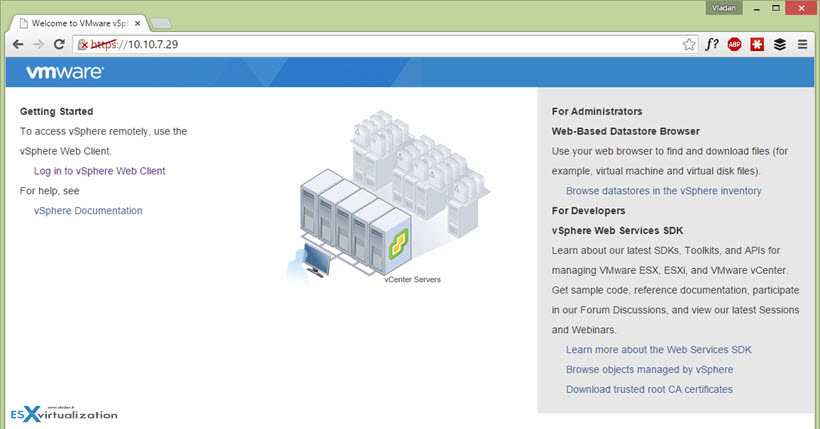Open the Adblock Plus extension icon
Image resolution: width=820 pixels, height=429 pixels.
pos(734,44)
